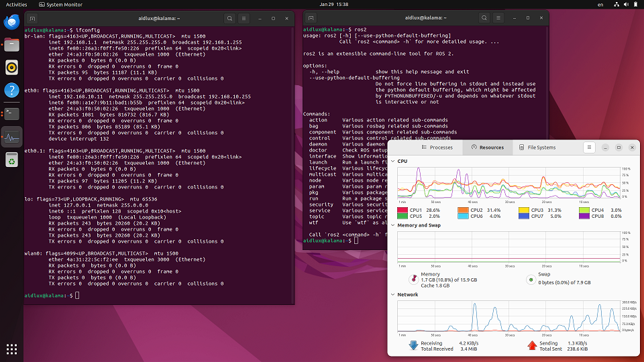644x362 pixels.
Task: Collapse the CPU section
Action: 393,162
